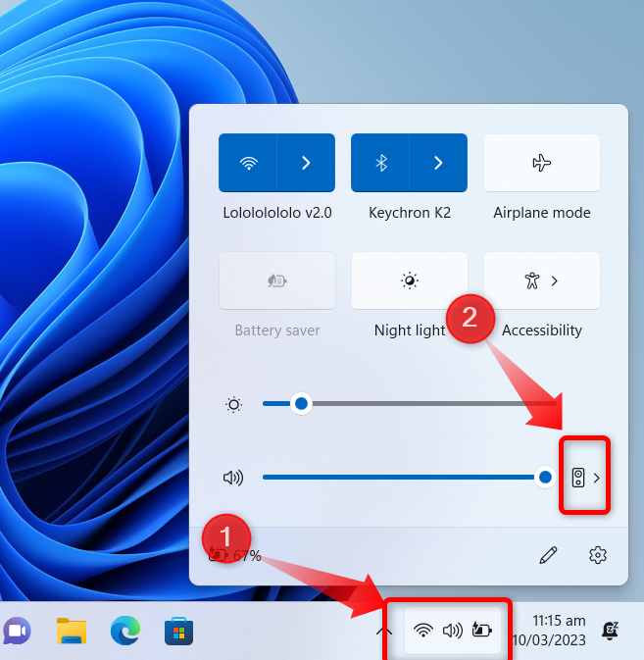
Task: Launch Microsoft Edge from the taskbar
Action: [x=125, y=631]
